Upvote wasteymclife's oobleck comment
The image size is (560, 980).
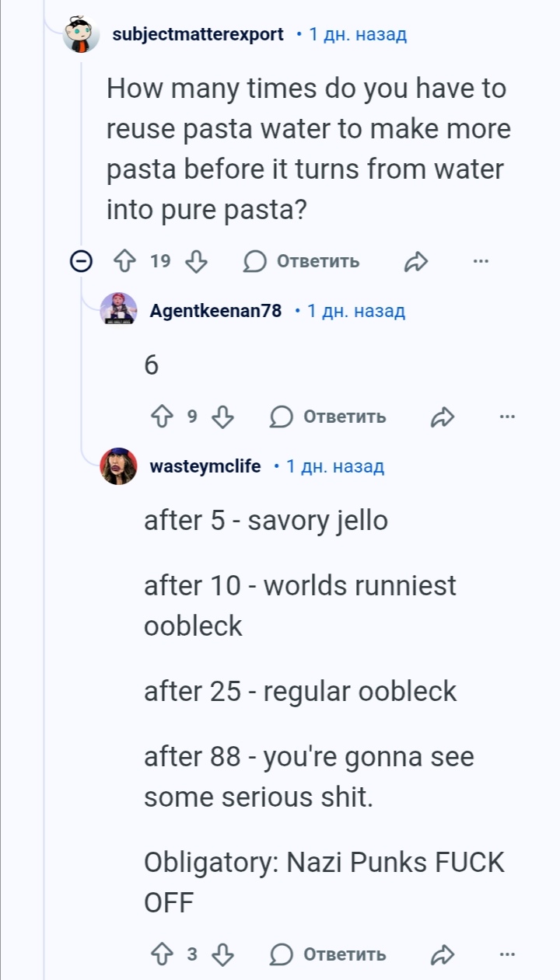coord(162,954)
